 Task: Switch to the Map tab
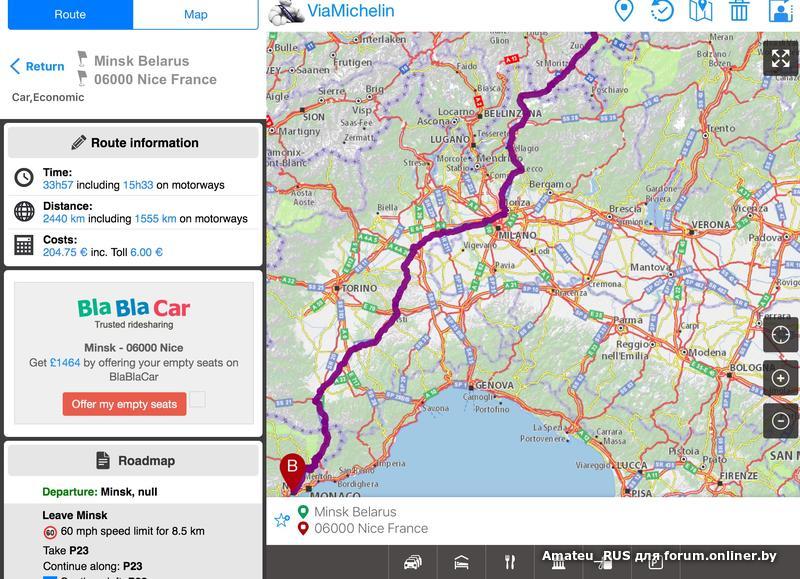tap(195, 14)
